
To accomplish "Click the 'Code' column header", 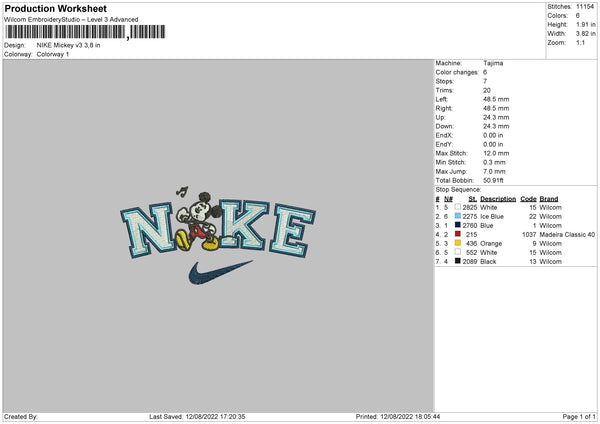I will pos(528,199).
